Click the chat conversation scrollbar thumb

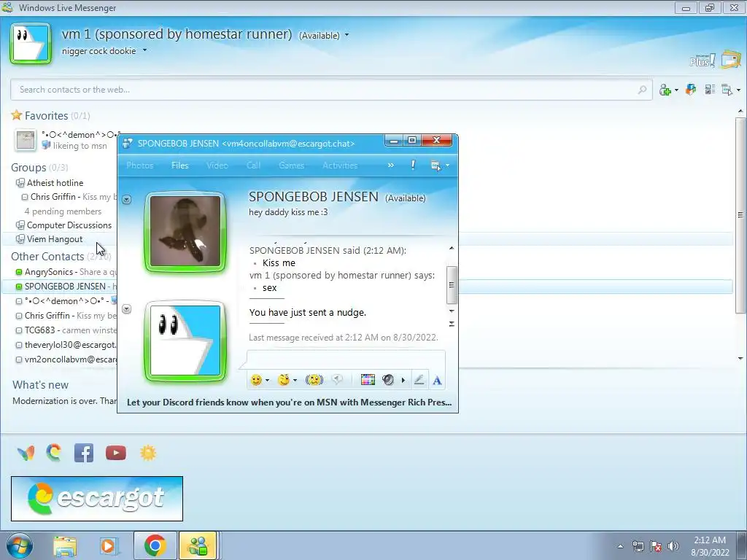[451, 284]
